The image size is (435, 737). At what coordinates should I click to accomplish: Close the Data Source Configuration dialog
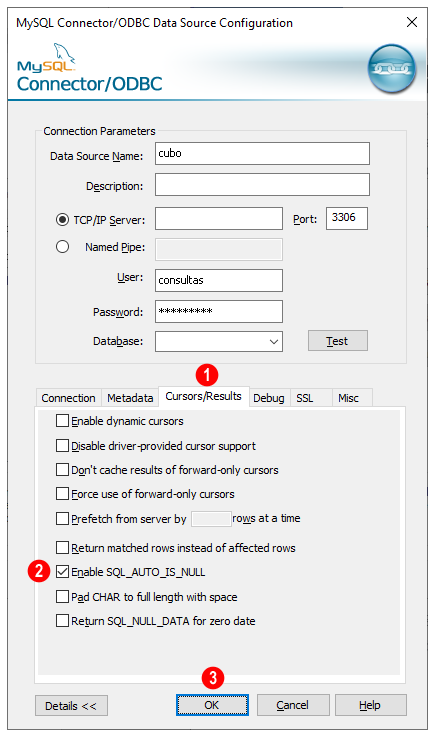411,22
